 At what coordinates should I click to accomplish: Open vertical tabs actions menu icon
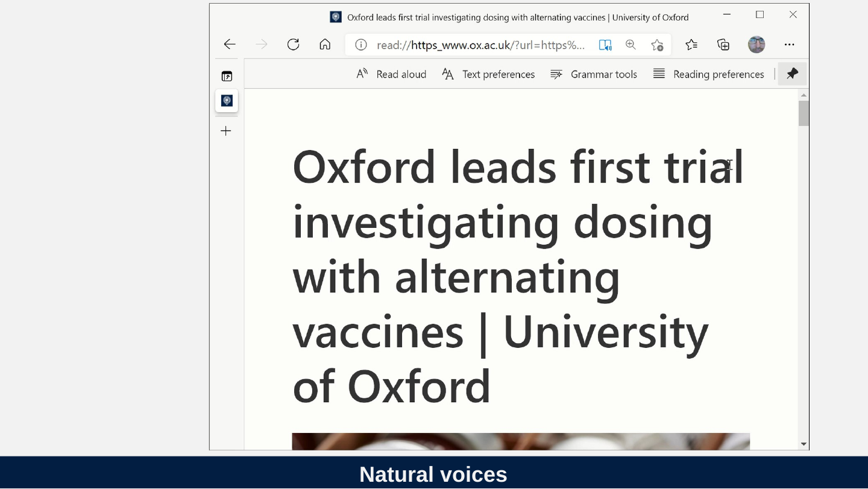pyautogui.click(x=227, y=76)
